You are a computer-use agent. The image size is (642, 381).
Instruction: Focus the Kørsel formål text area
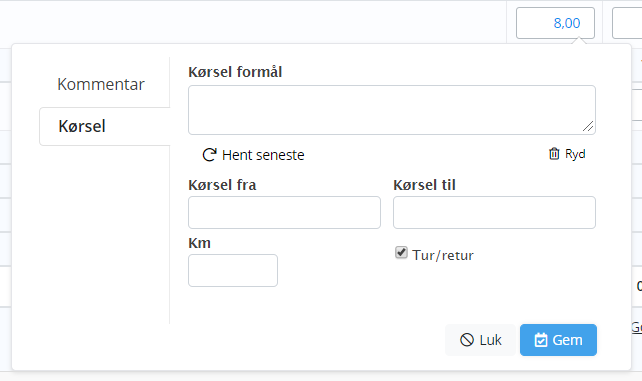[x=392, y=110]
